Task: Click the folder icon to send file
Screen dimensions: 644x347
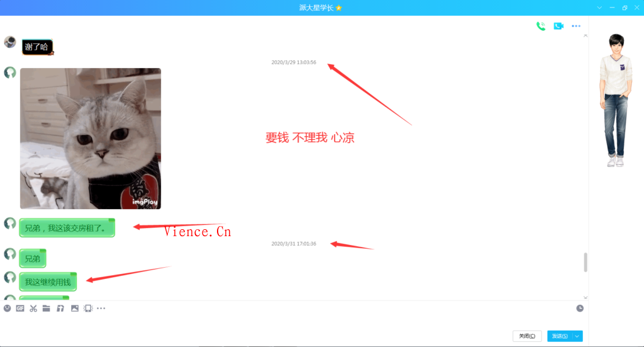Action: tap(47, 309)
